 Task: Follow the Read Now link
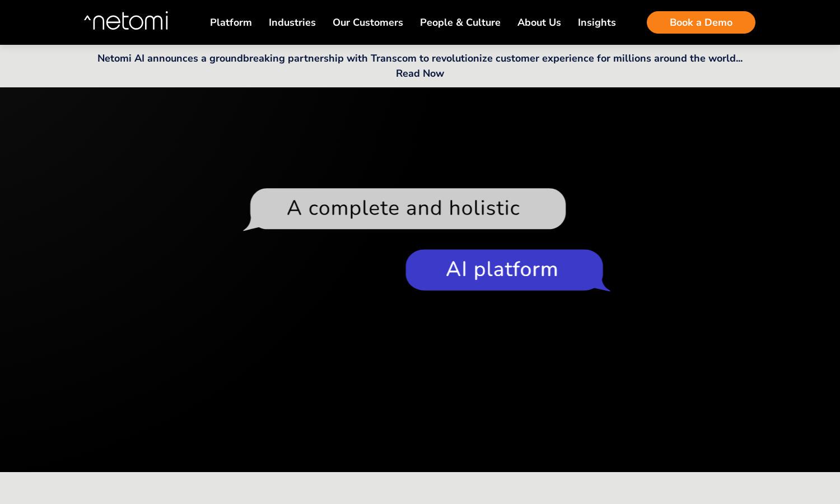click(x=420, y=73)
